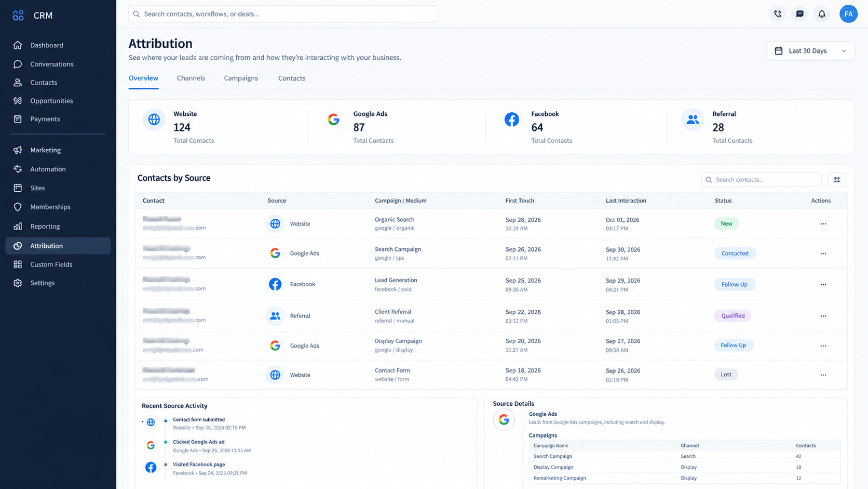Click the Facebook icon in summary card
The image size is (868, 489).
click(x=512, y=120)
